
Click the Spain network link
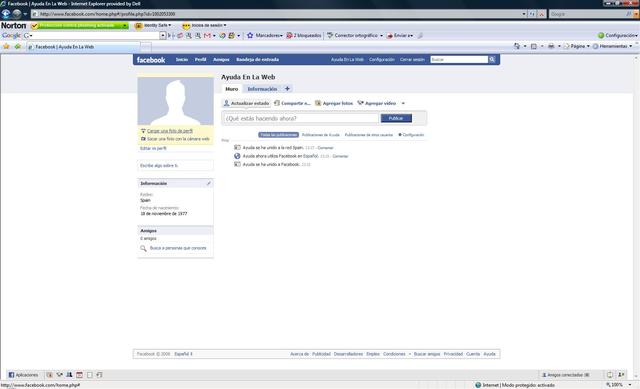[x=145, y=200]
